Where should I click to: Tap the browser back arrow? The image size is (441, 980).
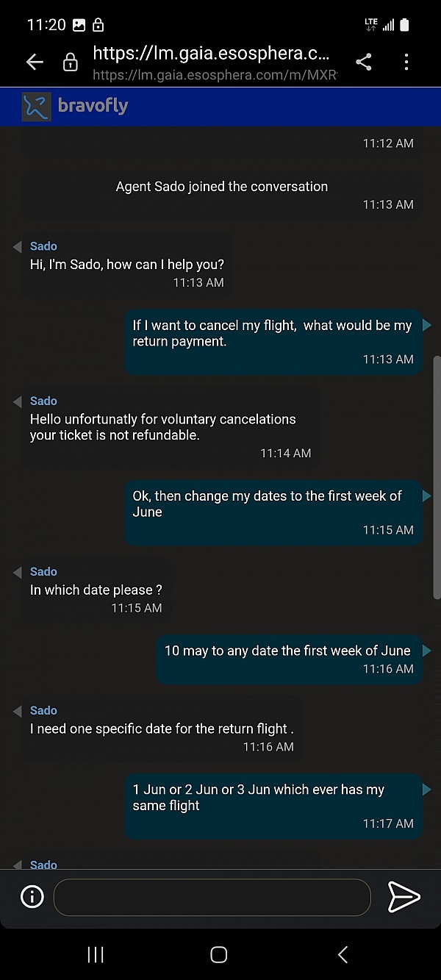click(x=35, y=62)
